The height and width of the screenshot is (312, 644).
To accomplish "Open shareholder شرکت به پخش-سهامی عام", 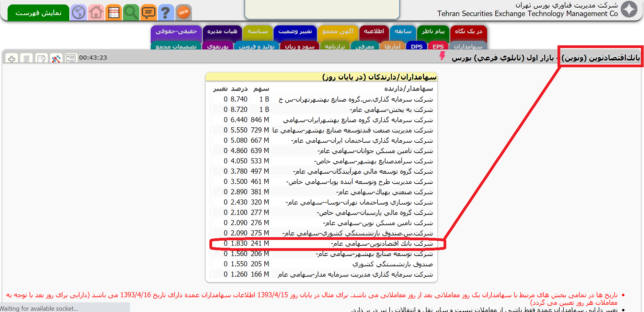I will click(x=321, y=109).
